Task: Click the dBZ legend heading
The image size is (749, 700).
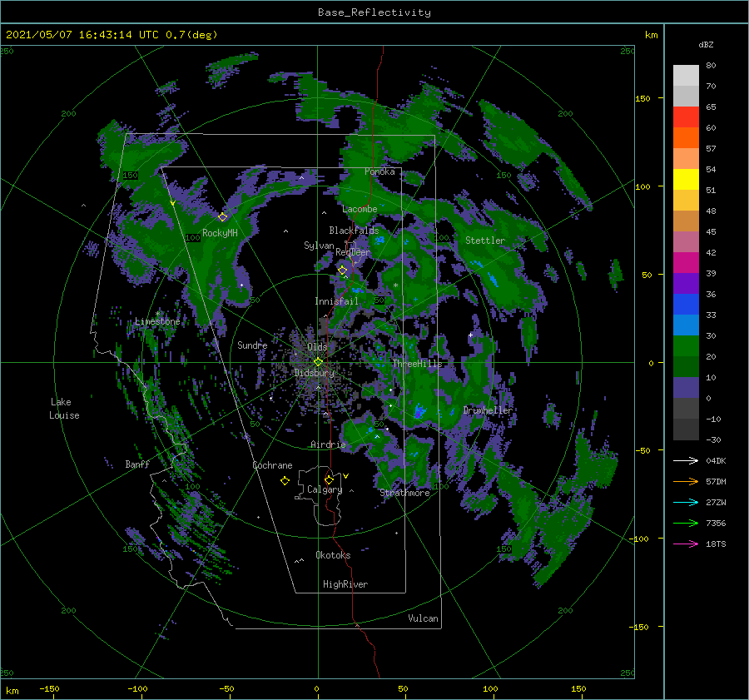Action: coord(706,44)
